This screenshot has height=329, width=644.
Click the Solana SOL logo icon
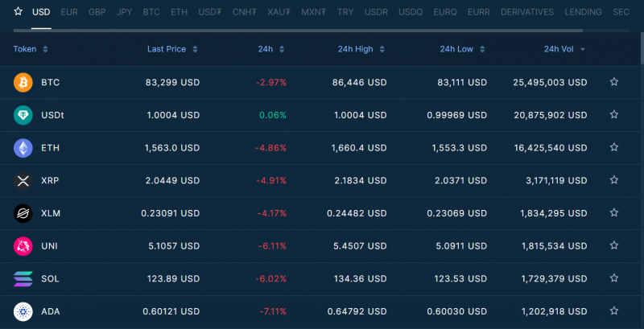[23, 279]
